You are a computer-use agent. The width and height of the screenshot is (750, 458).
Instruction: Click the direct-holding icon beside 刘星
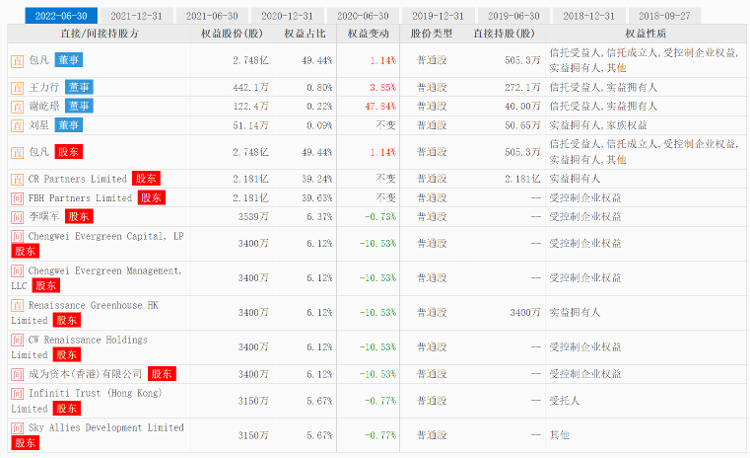tap(17, 125)
